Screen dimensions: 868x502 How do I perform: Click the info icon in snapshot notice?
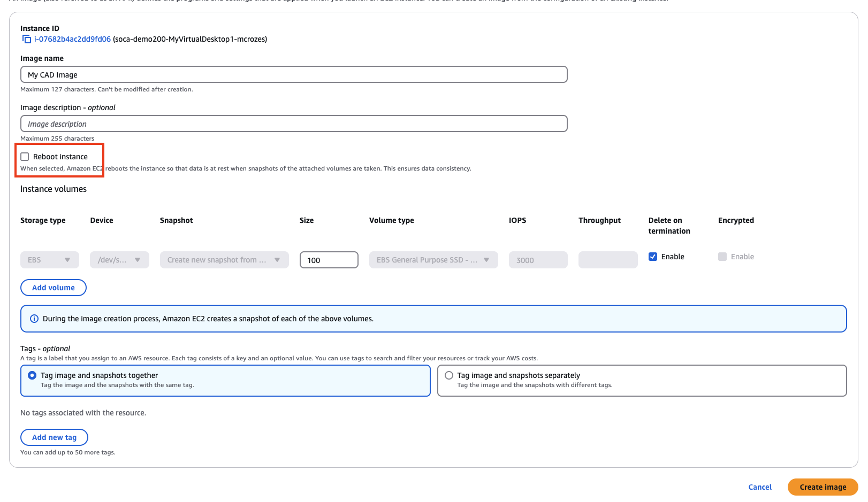(x=34, y=319)
